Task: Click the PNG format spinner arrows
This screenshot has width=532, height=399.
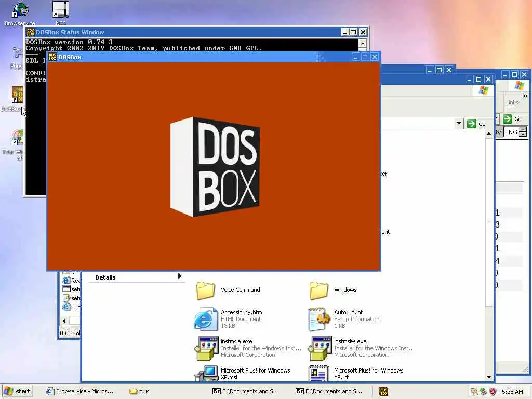Action: pyautogui.click(x=523, y=131)
